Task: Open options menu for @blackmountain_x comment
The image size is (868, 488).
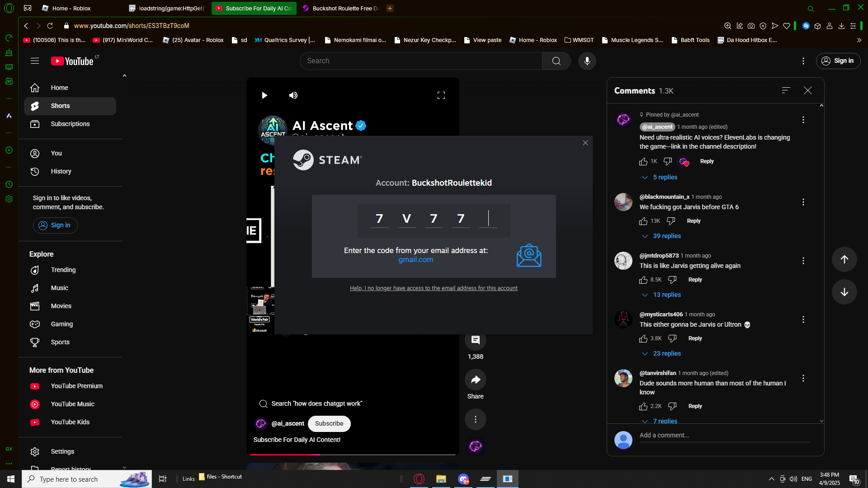Action: click(x=803, y=202)
